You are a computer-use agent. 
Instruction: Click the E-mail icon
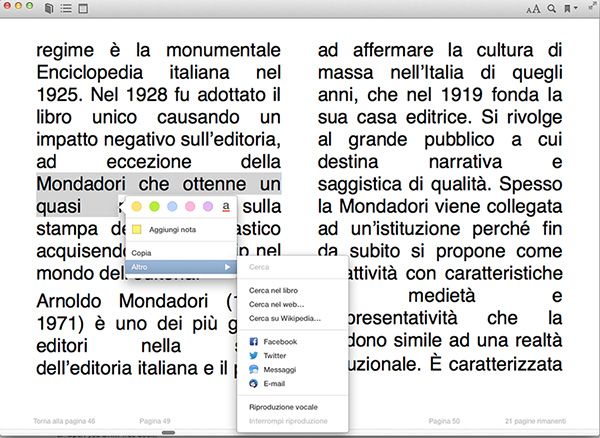coord(253,383)
